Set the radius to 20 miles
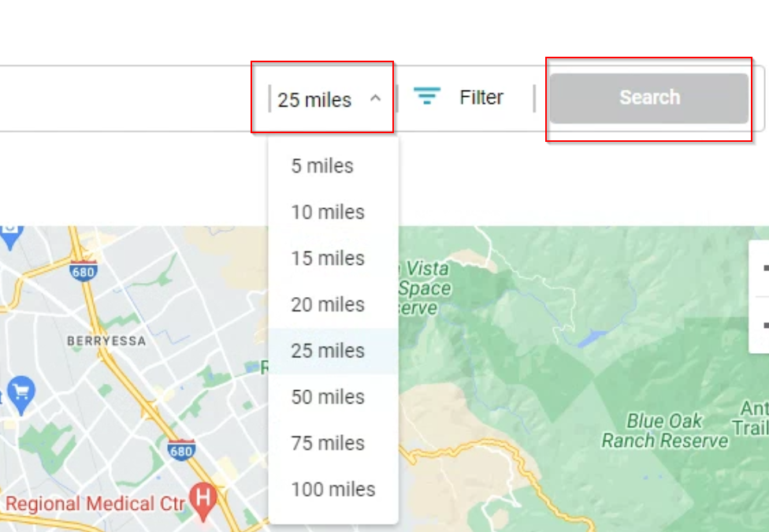Screen dimensions: 769x532 coord(328,304)
